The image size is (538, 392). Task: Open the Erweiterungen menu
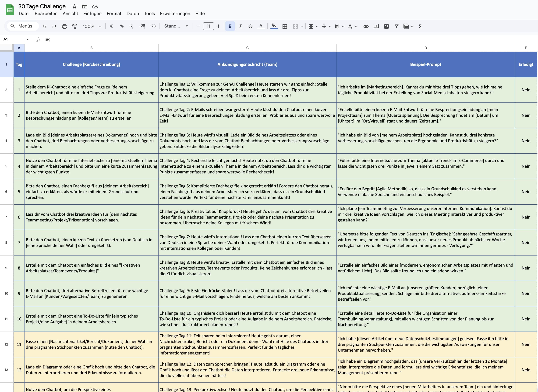point(175,14)
